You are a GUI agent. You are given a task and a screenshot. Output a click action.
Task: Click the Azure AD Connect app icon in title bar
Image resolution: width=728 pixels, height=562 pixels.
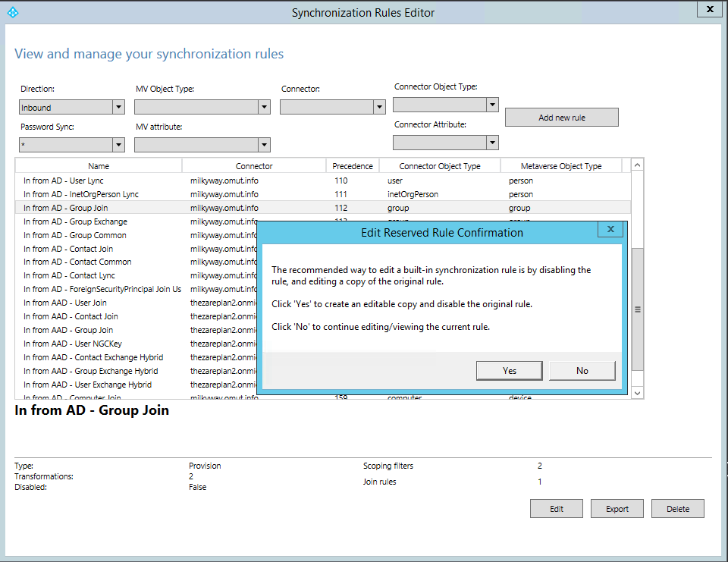coord(13,13)
